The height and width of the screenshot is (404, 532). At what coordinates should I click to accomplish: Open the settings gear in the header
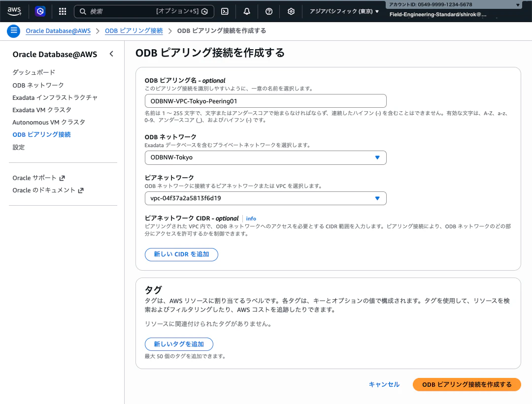(x=291, y=11)
